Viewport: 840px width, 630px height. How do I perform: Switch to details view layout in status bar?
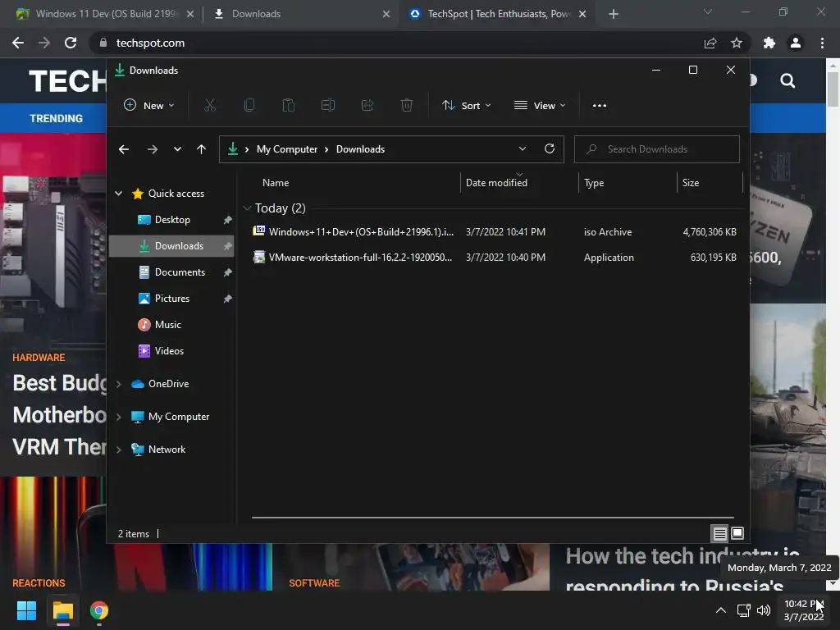(x=719, y=533)
